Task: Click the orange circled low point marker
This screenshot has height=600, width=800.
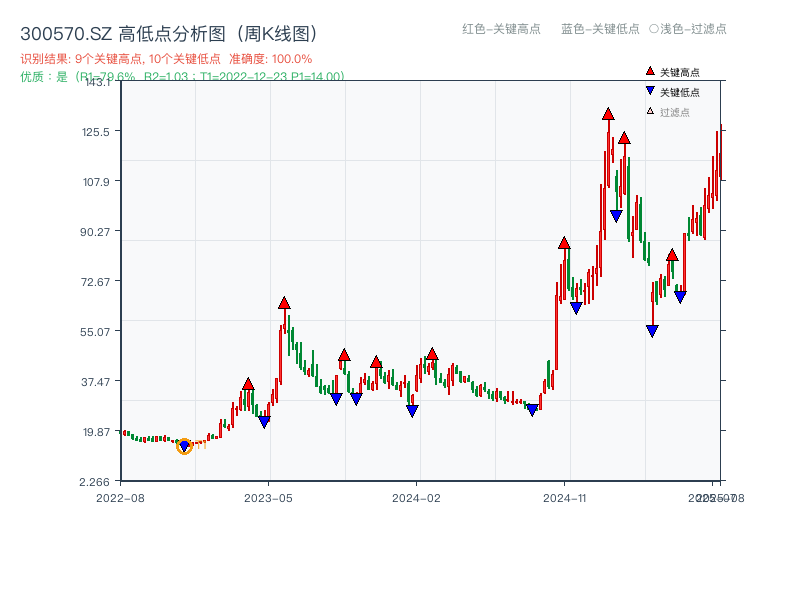Action: click(x=185, y=447)
